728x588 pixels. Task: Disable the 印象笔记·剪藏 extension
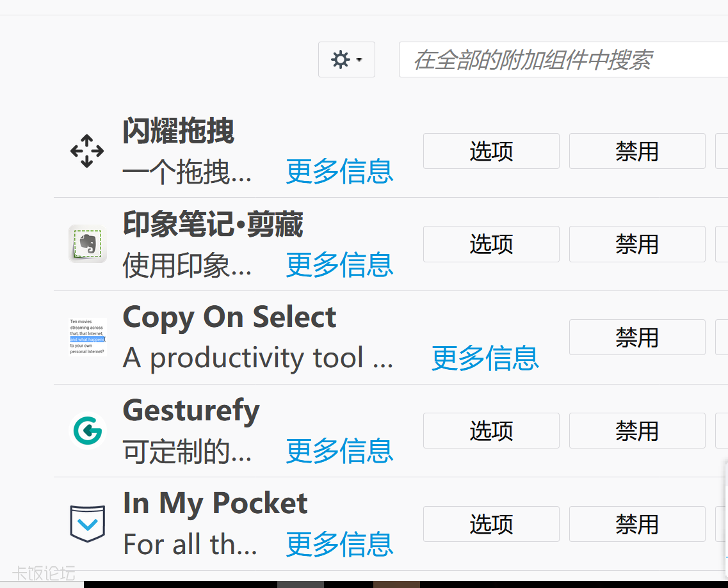coord(637,244)
